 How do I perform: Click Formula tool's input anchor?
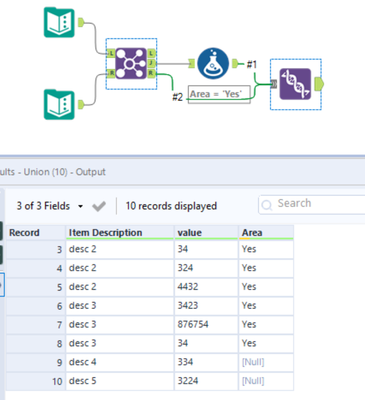tap(191, 63)
